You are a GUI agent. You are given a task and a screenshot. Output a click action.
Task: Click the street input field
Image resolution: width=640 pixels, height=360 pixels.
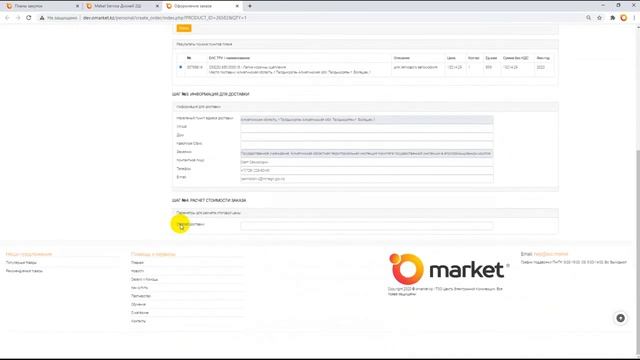pyautogui.click(x=367, y=128)
